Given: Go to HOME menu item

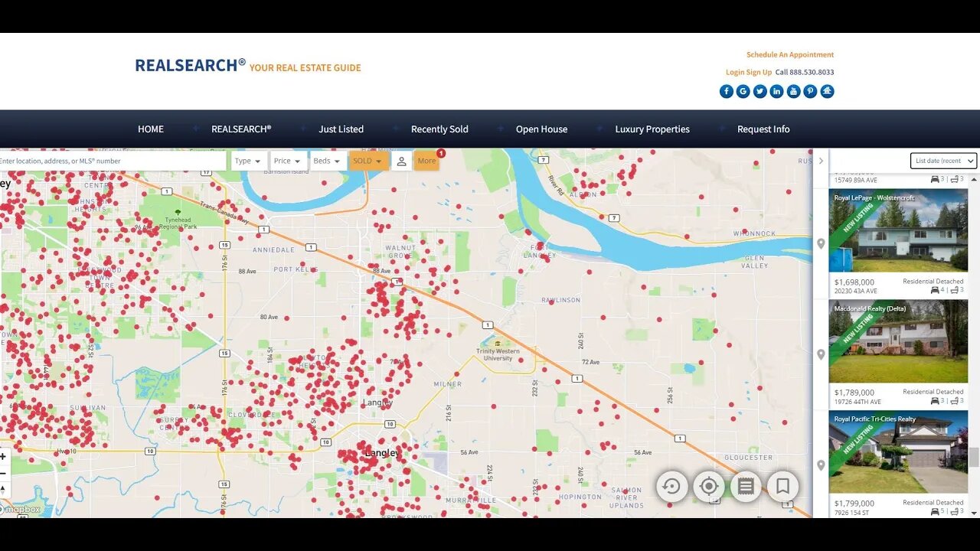Looking at the screenshot, I should pos(151,129).
